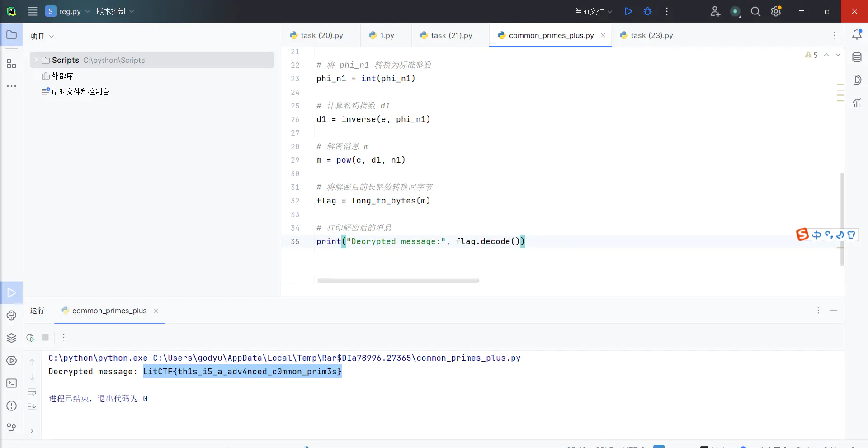Viewport: 868px width, 448px height.
Task: Hide the run tool window
Action: [833, 310]
